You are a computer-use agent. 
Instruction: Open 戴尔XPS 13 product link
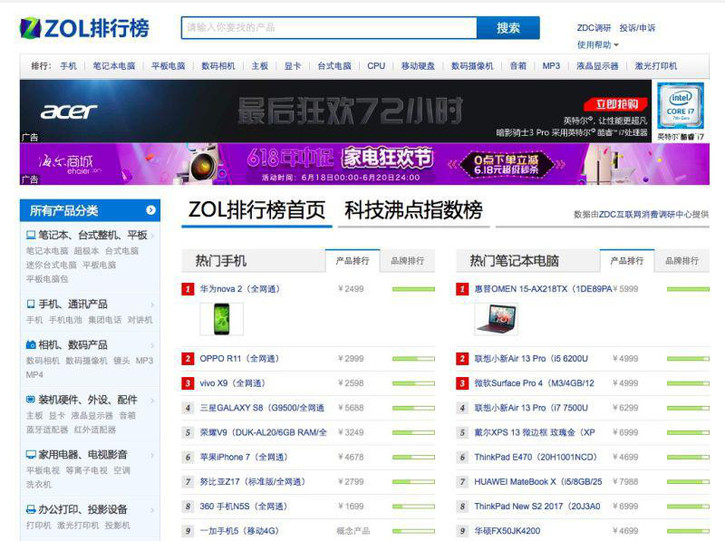[x=535, y=432]
